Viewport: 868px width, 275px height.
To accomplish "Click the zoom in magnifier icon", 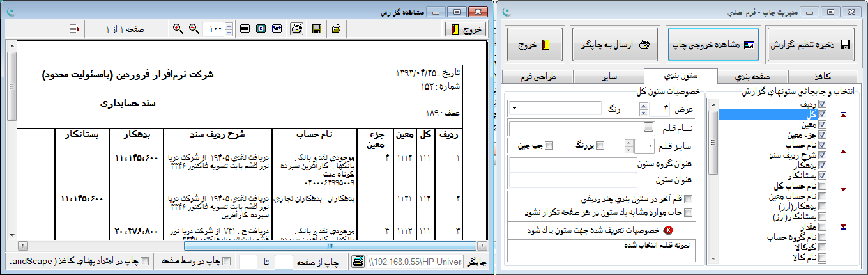I will pyautogui.click(x=178, y=29).
